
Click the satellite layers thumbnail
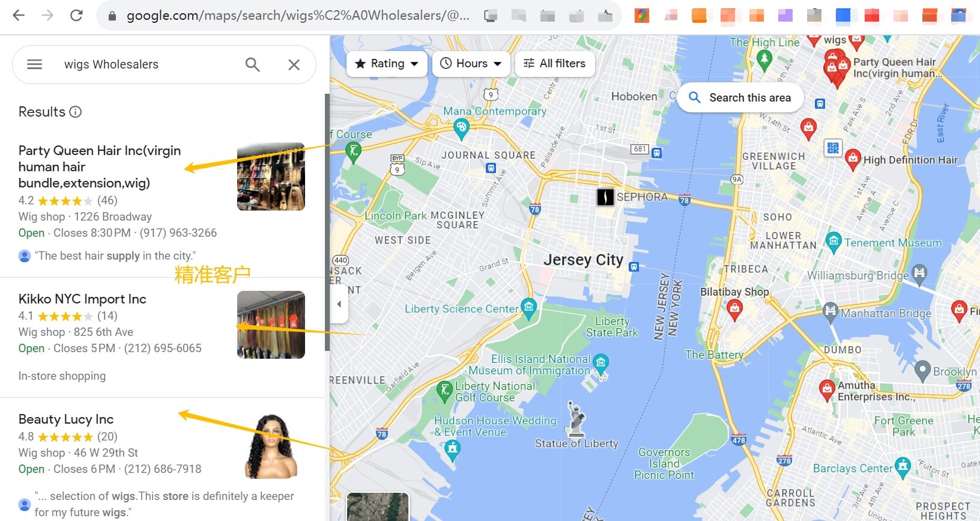[x=378, y=507]
